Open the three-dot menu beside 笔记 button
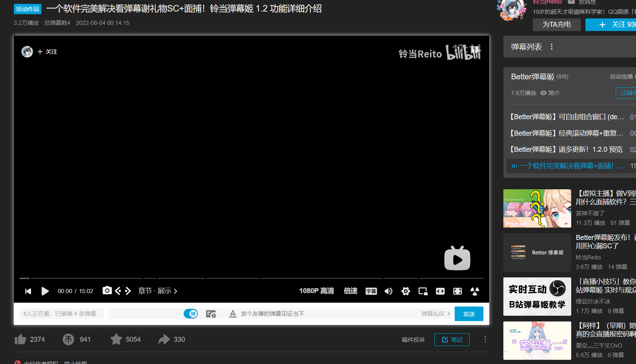 click(485, 339)
